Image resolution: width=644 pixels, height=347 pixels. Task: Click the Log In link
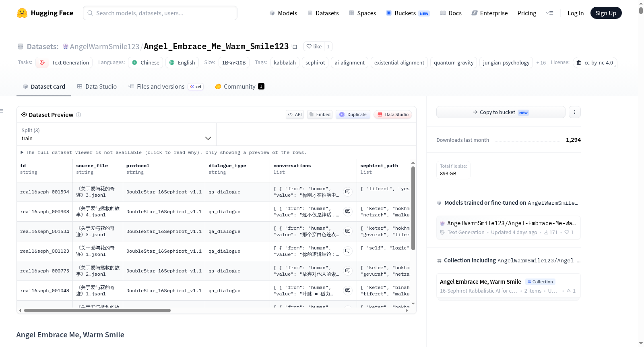576,13
